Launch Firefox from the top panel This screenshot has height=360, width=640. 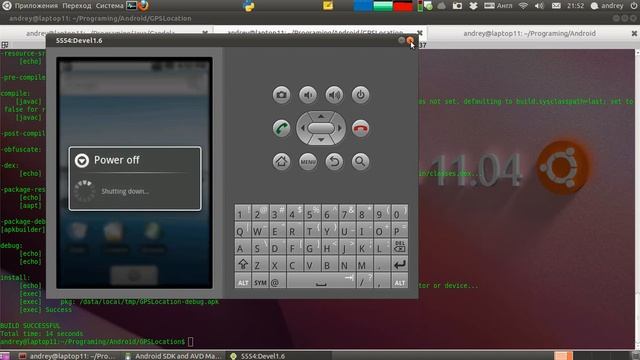pos(143,6)
